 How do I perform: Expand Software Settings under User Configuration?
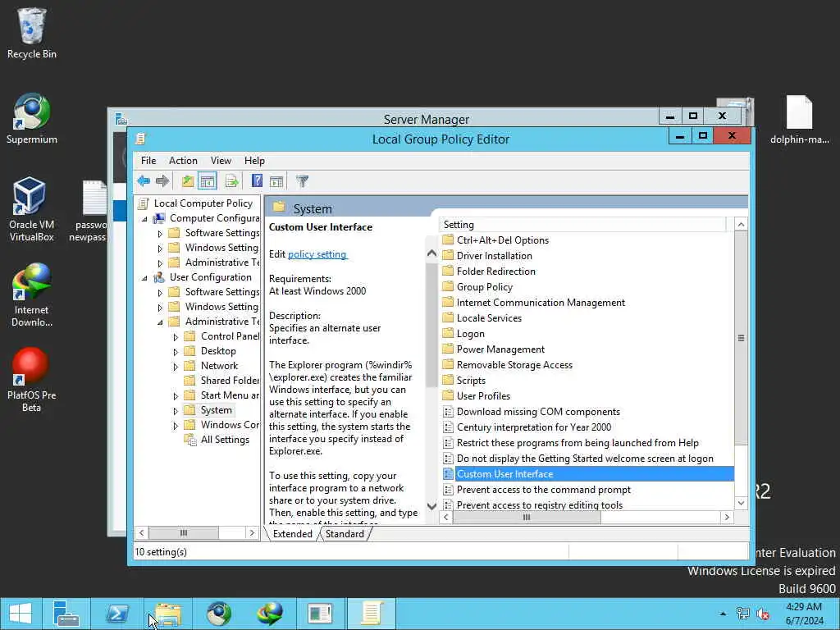click(160, 293)
